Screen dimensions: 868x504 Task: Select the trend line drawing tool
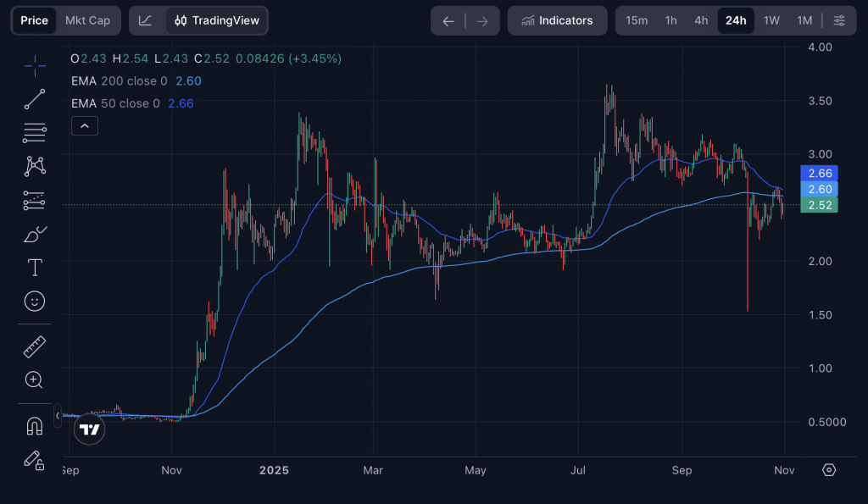click(x=35, y=99)
